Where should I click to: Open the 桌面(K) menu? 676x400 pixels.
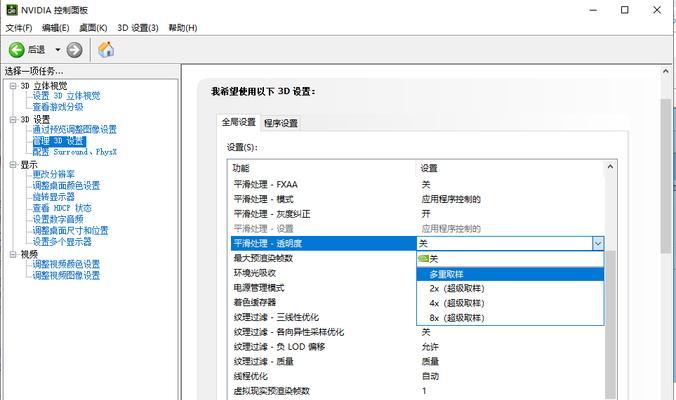coord(93,28)
